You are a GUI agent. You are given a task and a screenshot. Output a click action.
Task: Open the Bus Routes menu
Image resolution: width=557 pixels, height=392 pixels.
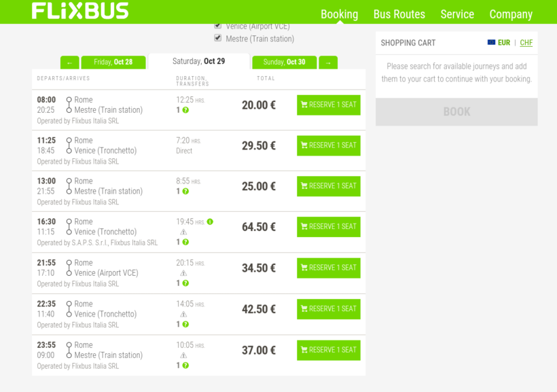coord(399,14)
